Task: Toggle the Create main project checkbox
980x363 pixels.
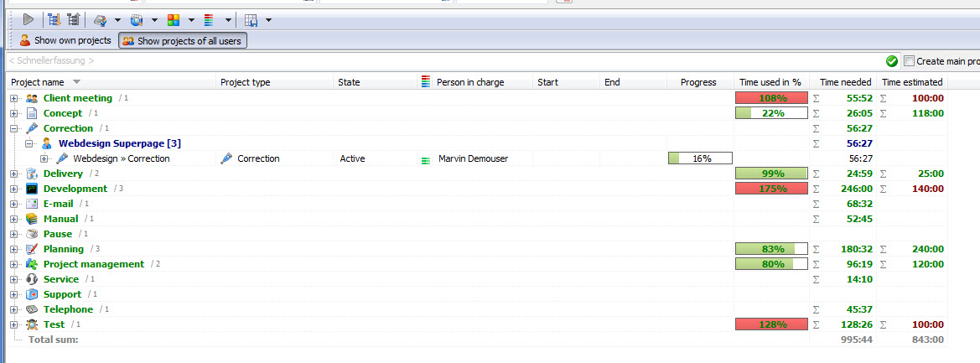Action: (909, 61)
